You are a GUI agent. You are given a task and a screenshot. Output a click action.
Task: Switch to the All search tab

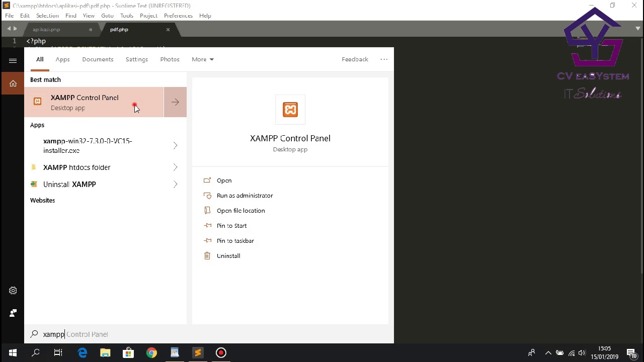coord(40,59)
